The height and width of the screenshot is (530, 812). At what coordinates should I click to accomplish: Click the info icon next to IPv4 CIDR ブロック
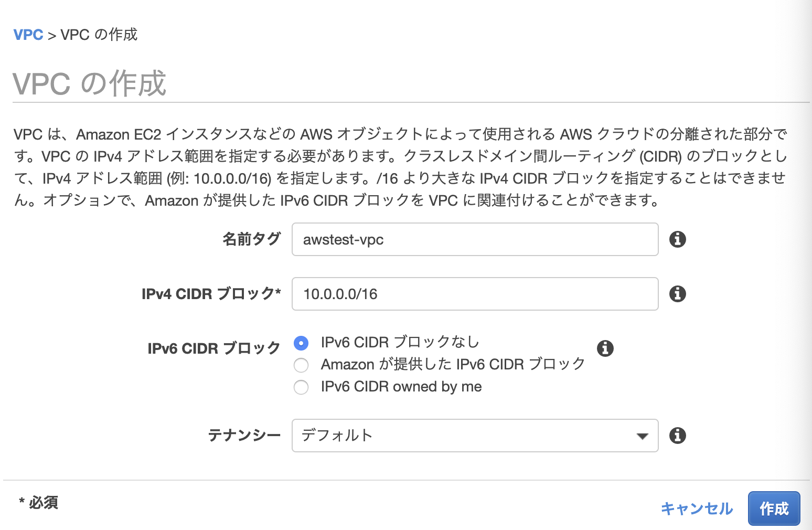678,294
